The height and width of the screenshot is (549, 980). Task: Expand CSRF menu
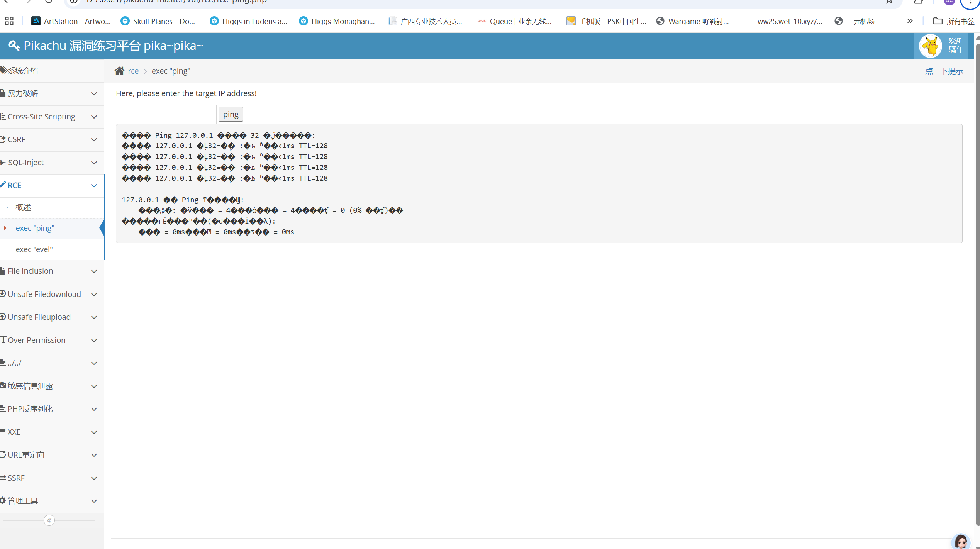click(52, 139)
